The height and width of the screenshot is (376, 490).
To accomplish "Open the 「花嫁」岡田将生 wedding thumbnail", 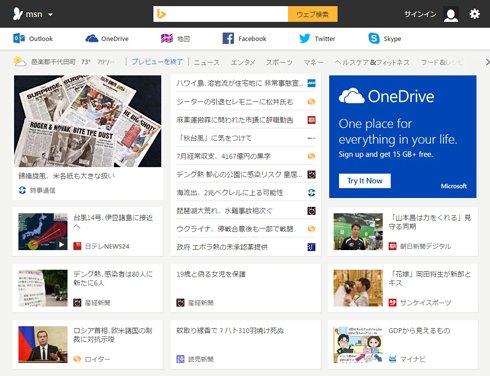I will pyautogui.click(x=358, y=288).
